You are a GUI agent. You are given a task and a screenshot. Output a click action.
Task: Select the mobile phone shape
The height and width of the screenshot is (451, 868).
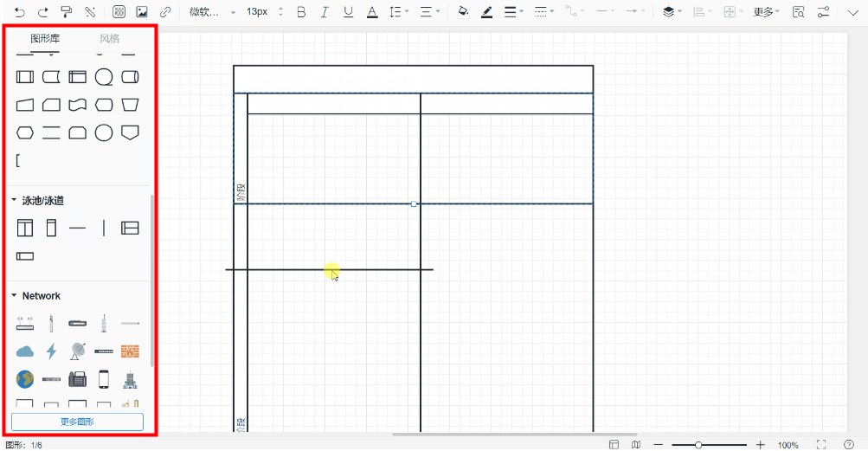point(104,379)
